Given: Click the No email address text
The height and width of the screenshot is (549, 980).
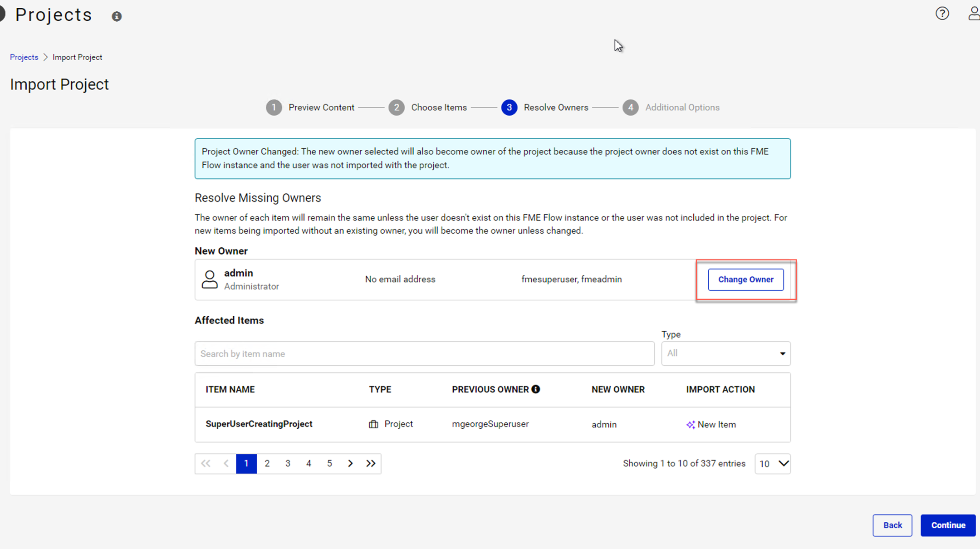Looking at the screenshot, I should pyautogui.click(x=400, y=279).
